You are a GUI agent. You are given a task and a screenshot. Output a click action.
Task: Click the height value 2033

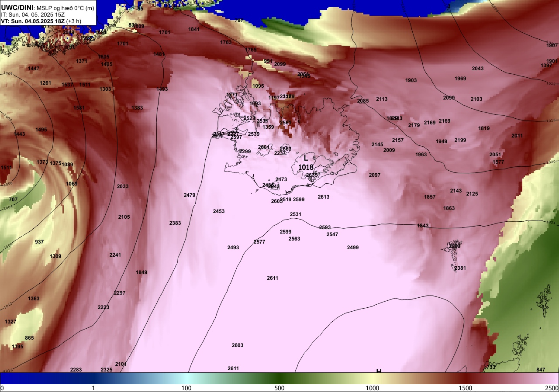123,186
